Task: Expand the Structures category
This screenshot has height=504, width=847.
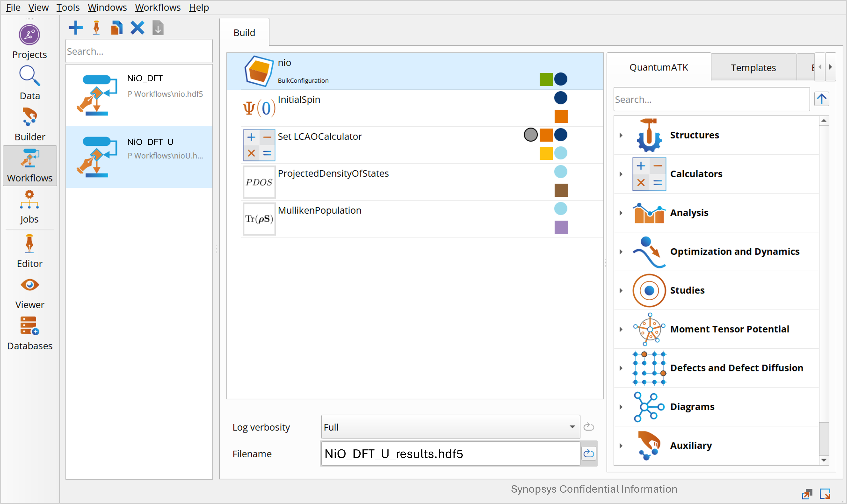Action: click(621, 135)
